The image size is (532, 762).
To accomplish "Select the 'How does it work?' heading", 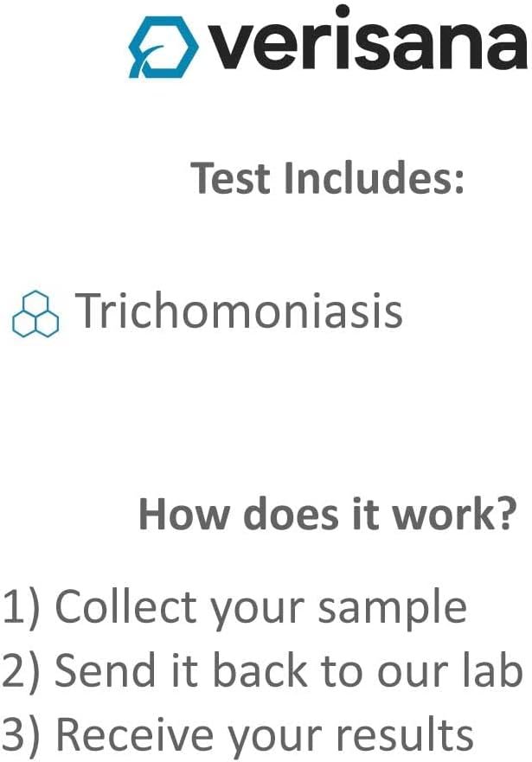I will (328, 515).
